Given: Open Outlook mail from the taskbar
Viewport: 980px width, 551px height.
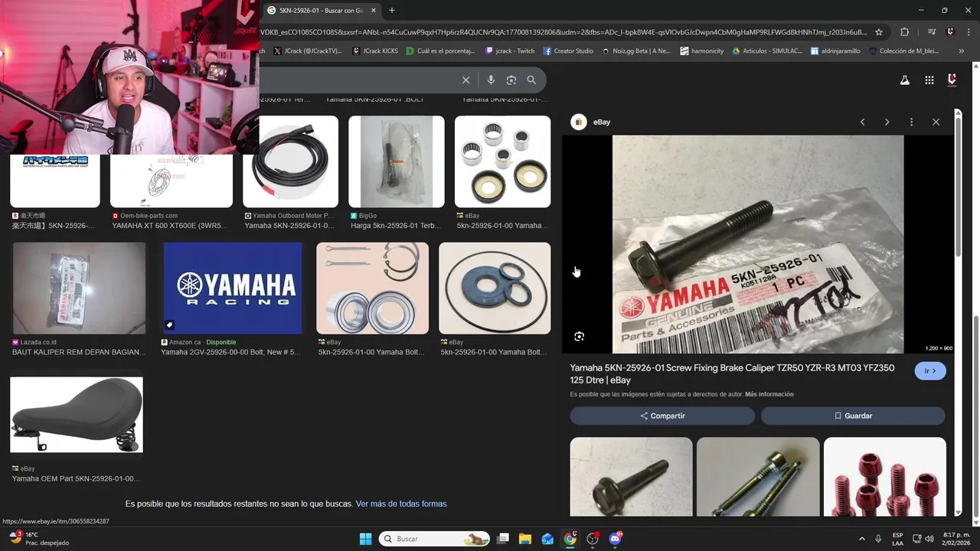Looking at the screenshot, I should coord(547,539).
